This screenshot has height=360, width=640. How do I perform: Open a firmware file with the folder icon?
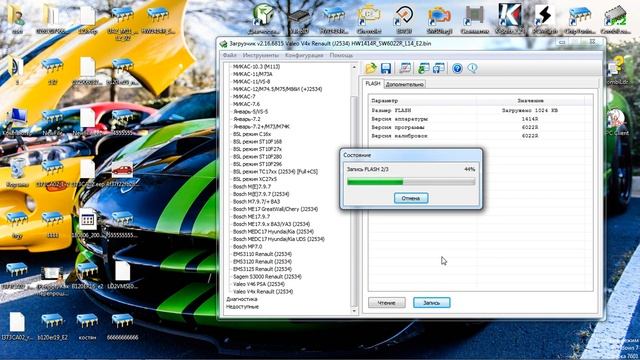pos(371,68)
